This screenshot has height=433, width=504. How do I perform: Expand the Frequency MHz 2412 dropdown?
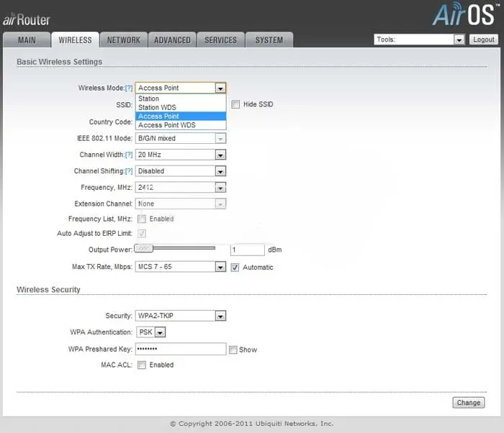click(x=181, y=188)
